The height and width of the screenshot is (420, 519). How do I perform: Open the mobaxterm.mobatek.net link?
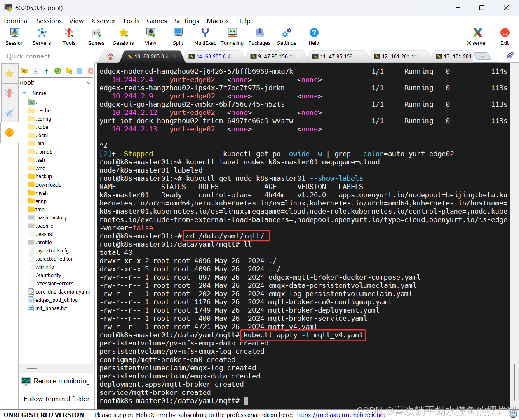coord(341,415)
